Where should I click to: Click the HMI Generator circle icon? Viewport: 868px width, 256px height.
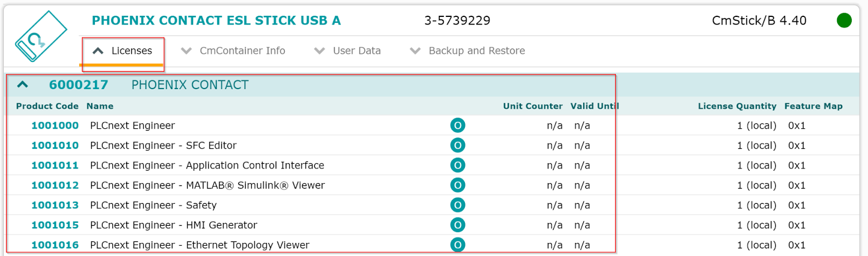(458, 225)
